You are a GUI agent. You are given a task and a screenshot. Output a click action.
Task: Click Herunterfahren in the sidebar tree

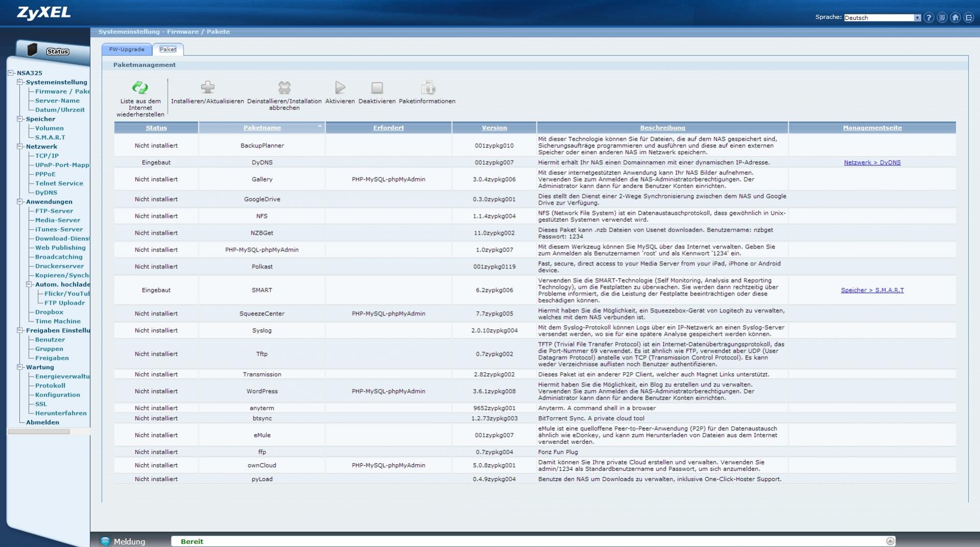coord(61,414)
